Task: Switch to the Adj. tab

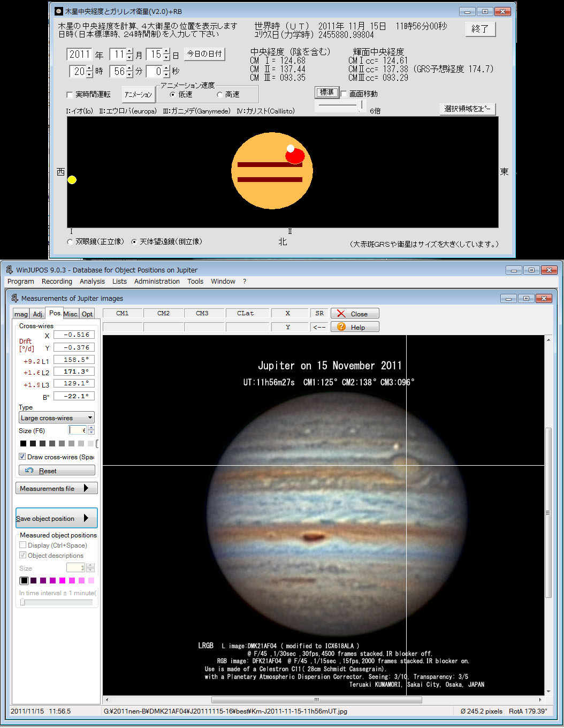Action: [37, 314]
